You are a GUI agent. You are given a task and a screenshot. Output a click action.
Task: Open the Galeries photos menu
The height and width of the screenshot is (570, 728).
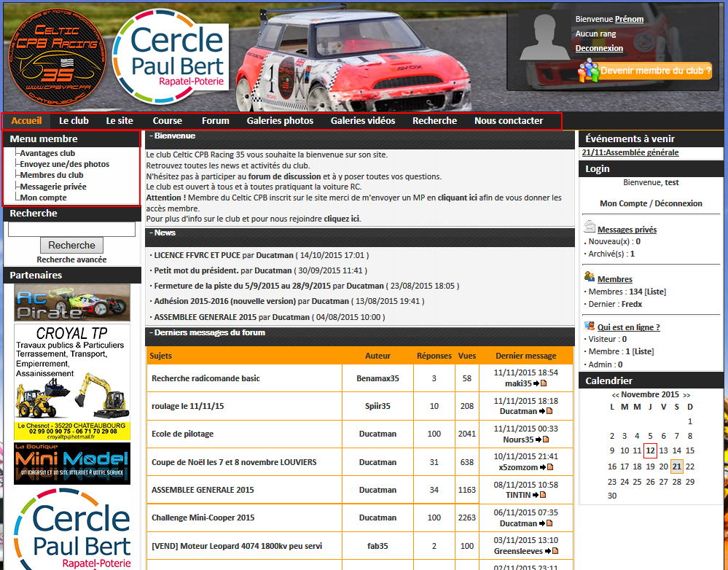[x=280, y=121]
